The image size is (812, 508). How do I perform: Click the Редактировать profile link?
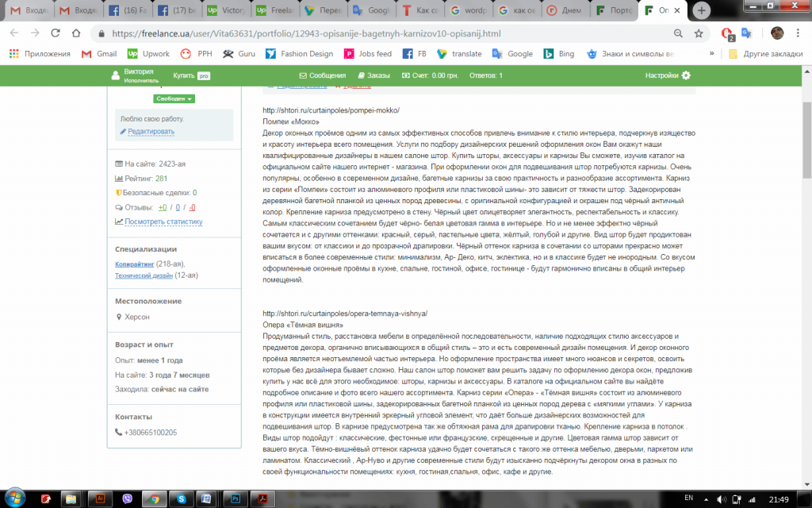click(x=151, y=132)
